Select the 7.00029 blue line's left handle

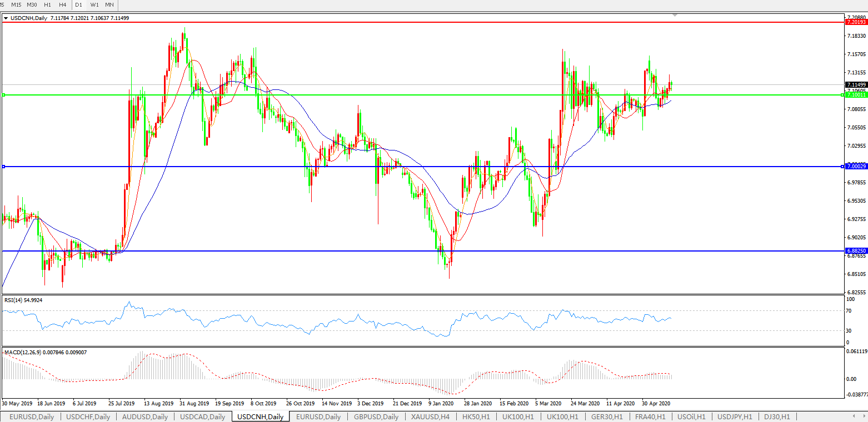pyautogui.click(x=3, y=167)
